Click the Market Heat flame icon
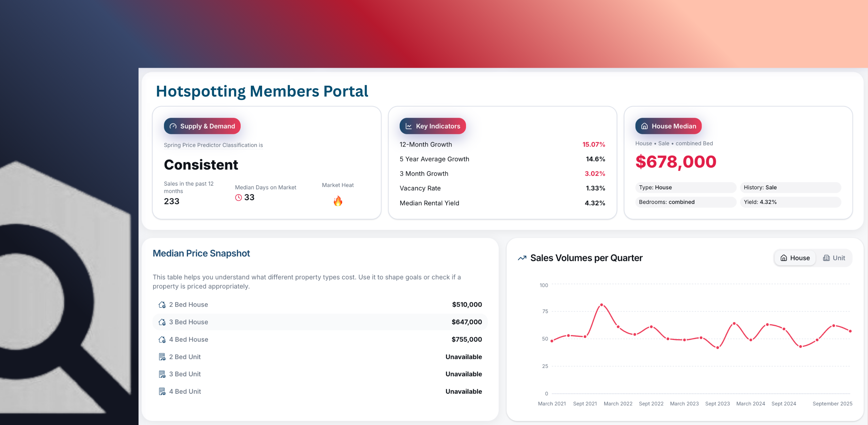This screenshot has width=868, height=425. pos(338,201)
